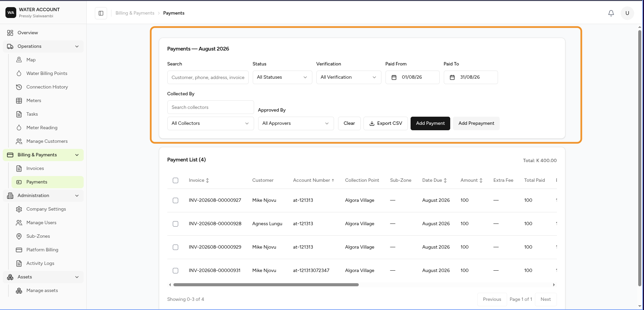Check the box for INV-202608-00000929

coord(175,247)
